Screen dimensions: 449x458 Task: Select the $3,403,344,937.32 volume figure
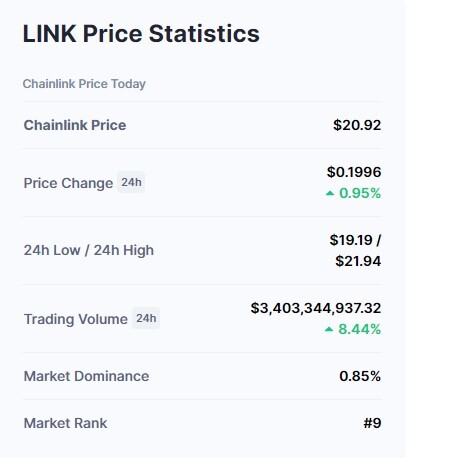click(316, 308)
